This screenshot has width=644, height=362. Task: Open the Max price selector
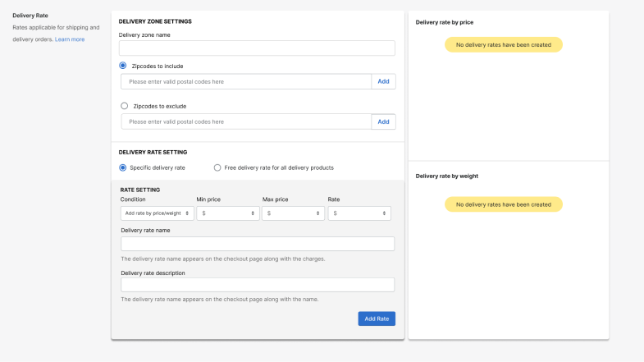293,213
